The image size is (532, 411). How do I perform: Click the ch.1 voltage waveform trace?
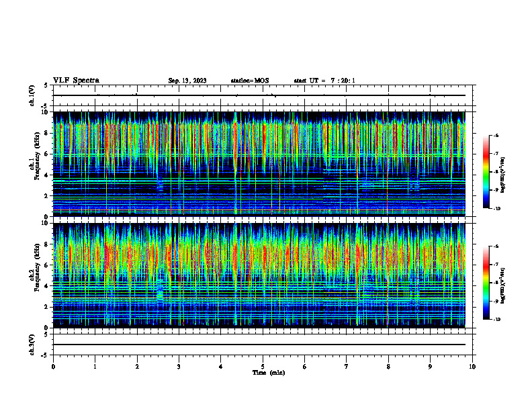259,95
